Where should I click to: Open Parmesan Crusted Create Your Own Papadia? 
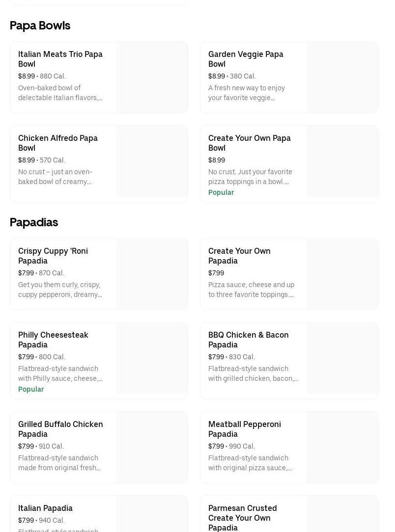coord(243,517)
